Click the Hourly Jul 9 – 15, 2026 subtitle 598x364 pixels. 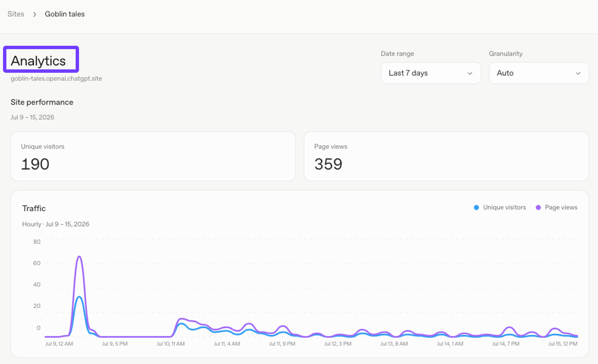point(56,224)
